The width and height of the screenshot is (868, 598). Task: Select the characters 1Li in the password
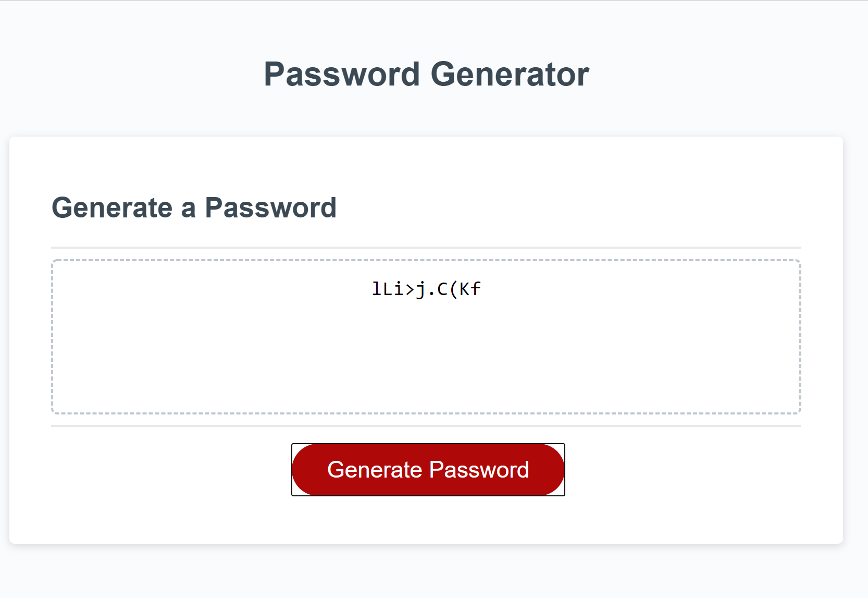[x=387, y=289]
